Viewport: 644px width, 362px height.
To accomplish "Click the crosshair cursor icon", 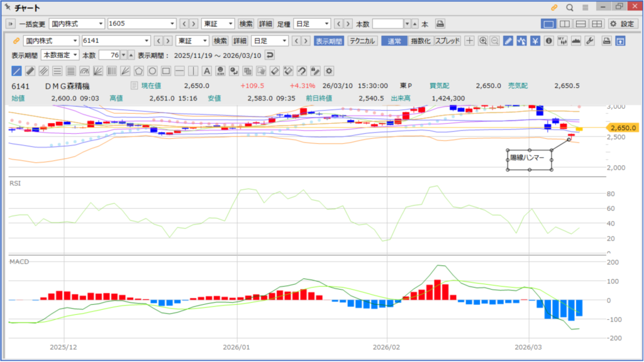I will coord(469,41).
